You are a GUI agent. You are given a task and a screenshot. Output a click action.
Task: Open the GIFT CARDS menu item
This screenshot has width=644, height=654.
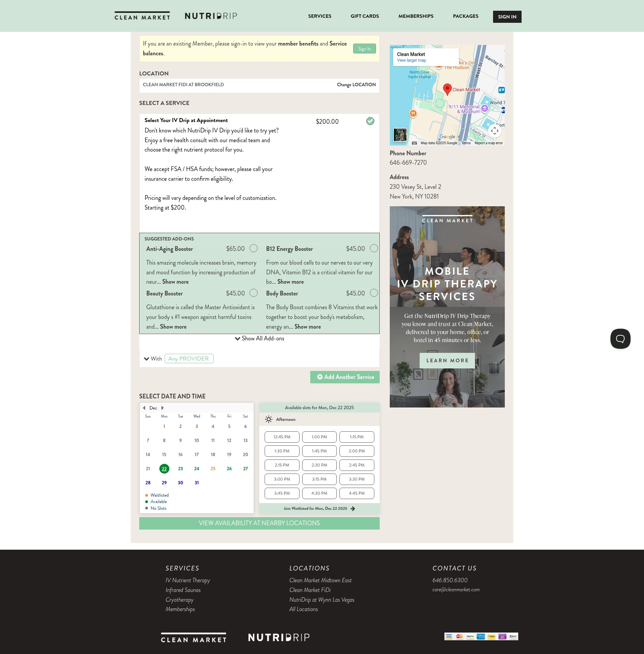[365, 16]
